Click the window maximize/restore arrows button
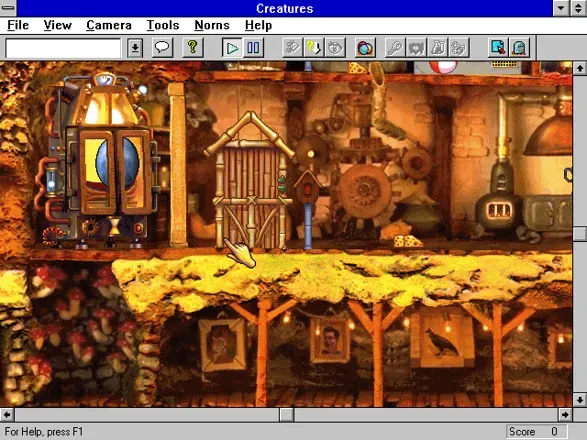Screen dimensions: 587x440 click(578, 8)
